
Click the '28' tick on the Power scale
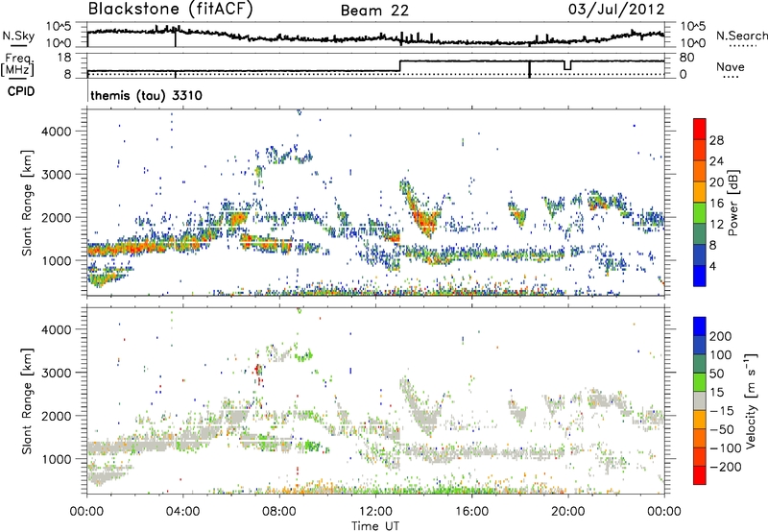716,140
